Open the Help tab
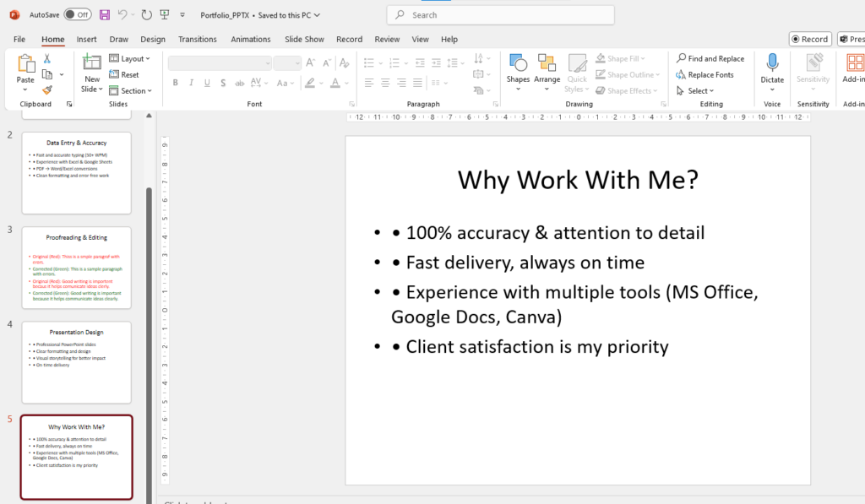 point(449,39)
